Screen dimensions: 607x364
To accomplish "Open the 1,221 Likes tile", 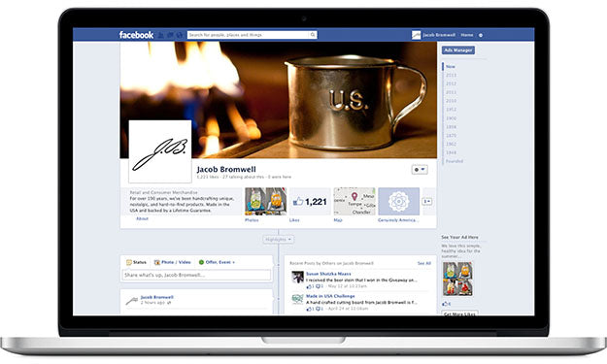I will (310, 201).
